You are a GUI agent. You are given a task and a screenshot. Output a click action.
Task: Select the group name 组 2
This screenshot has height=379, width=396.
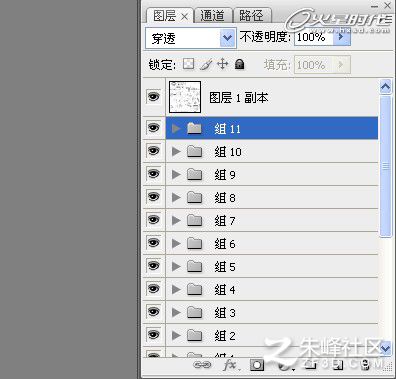225,336
